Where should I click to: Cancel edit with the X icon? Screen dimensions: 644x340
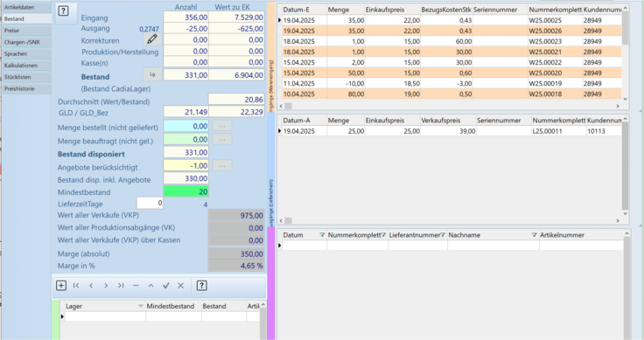[181, 286]
